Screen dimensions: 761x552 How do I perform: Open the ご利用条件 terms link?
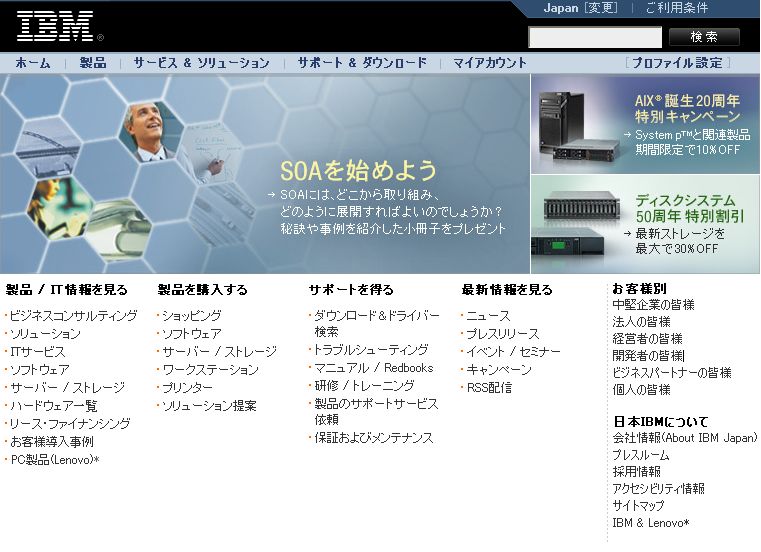point(677,8)
